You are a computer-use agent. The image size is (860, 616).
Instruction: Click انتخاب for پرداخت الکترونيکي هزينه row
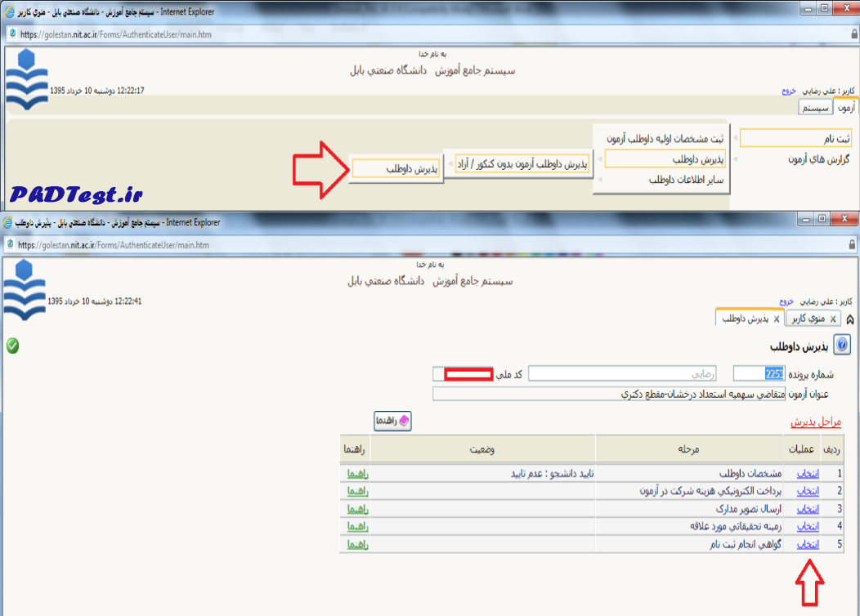pos(808,491)
